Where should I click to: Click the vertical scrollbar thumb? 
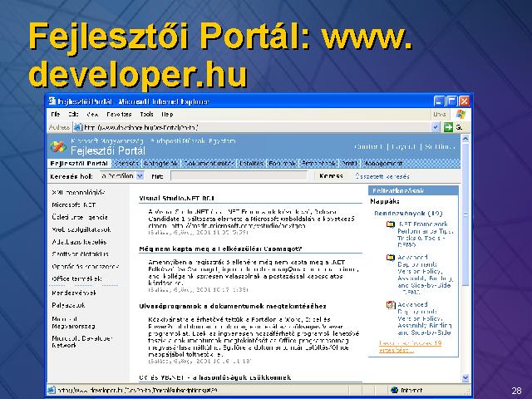465,214
